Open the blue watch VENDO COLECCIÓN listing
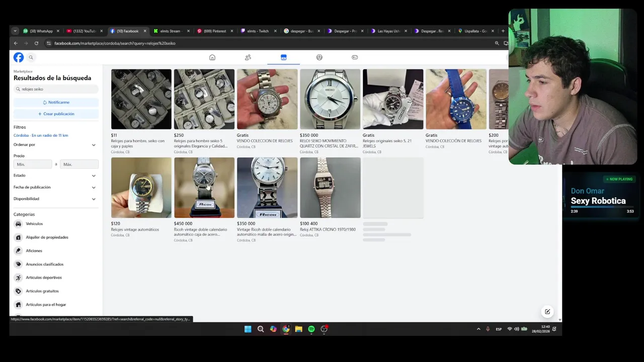 point(456,109)
